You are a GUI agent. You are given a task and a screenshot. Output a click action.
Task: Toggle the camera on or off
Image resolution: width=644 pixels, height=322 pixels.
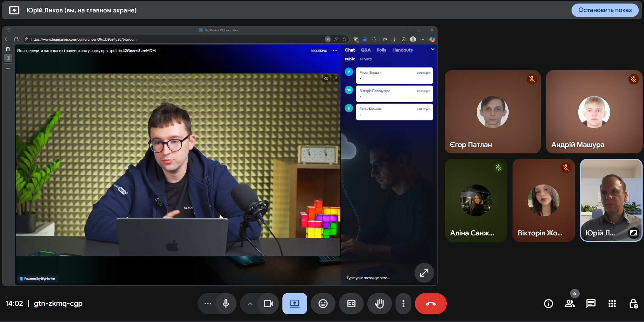268,304
